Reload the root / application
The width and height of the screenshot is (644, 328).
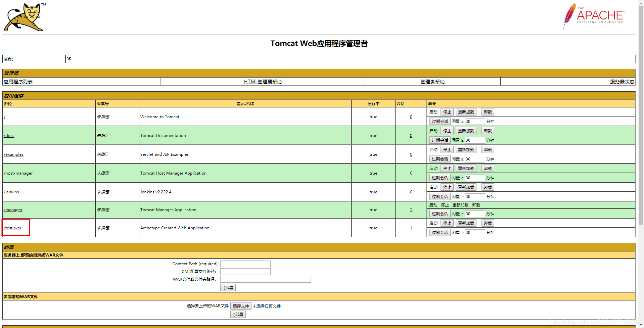(x=466, y=112)
